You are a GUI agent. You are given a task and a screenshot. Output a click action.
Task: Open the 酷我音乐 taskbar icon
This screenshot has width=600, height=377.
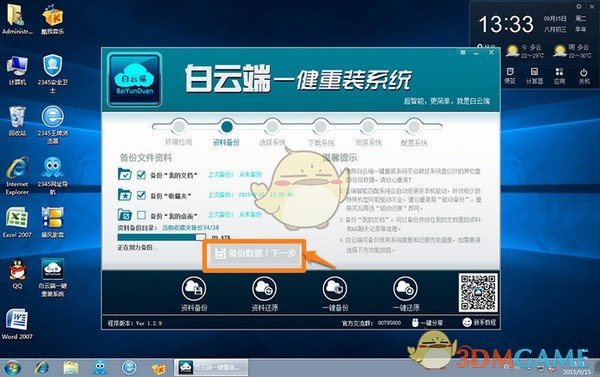click(x=158, y=368)
